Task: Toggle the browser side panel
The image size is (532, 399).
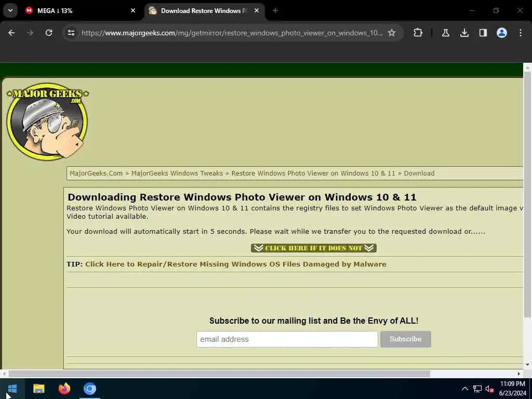Action: point(483,33)
